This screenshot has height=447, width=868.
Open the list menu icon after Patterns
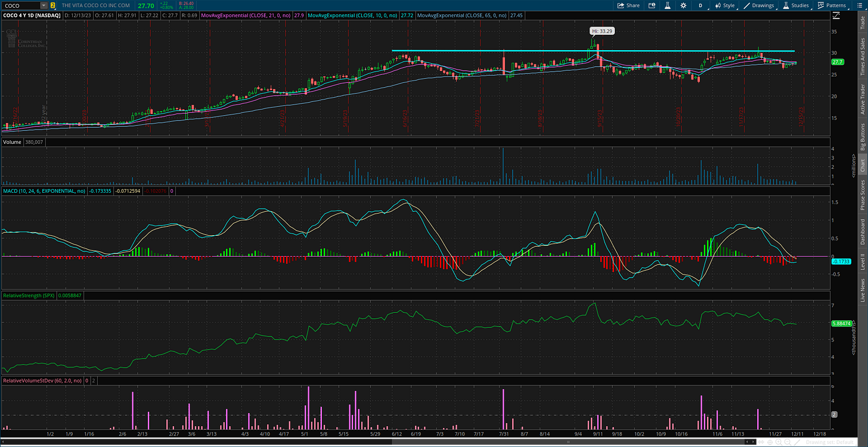[x=860, y=5]
